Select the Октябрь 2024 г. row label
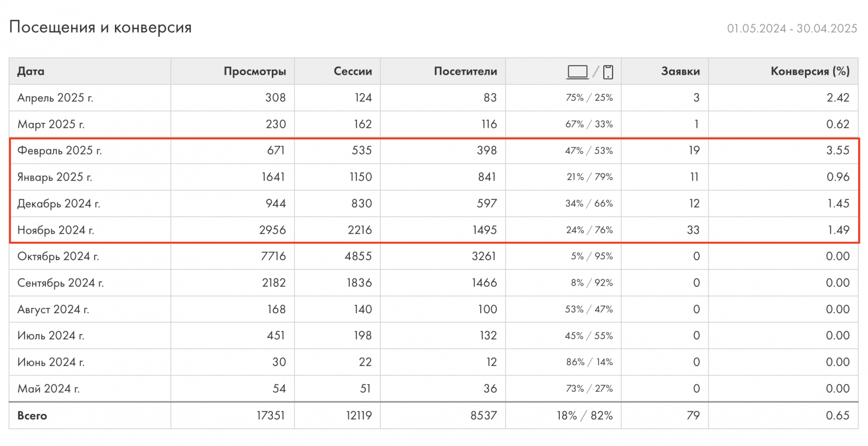 [58, 256]
